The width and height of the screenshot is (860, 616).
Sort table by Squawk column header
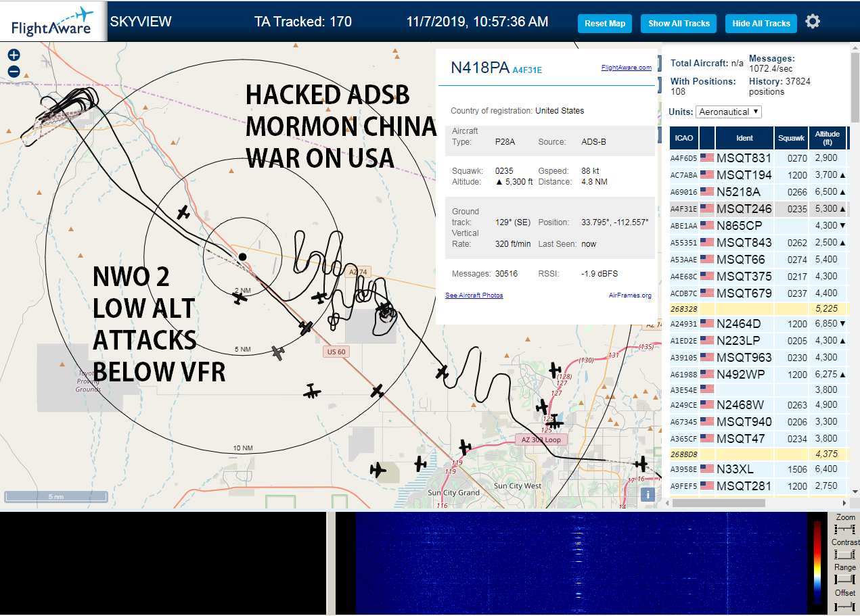(792, 138)
